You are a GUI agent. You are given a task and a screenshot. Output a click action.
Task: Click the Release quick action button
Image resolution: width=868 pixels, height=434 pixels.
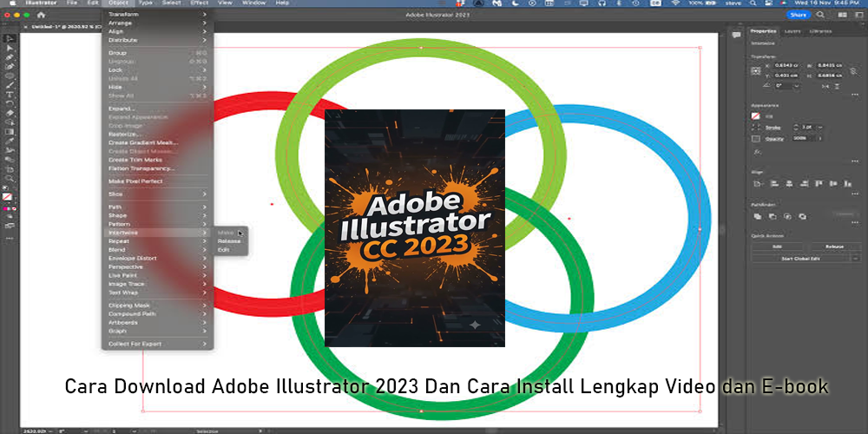coord(834,247)
